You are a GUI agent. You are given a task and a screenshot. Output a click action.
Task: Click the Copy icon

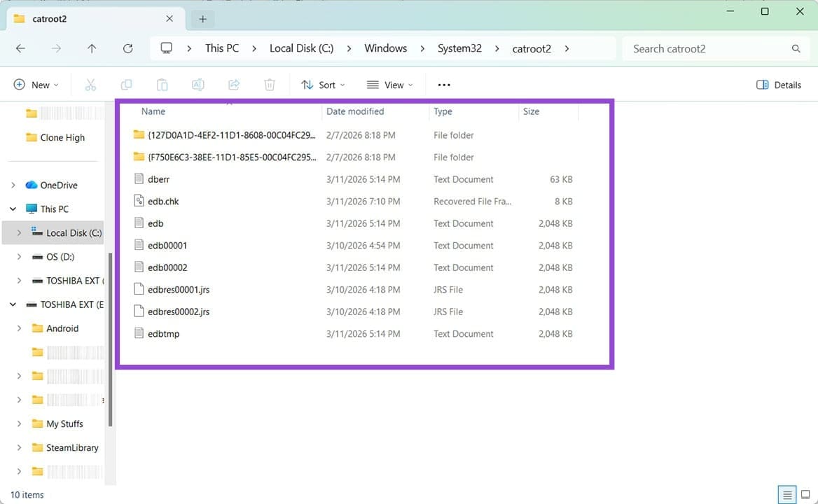point(126,84)
